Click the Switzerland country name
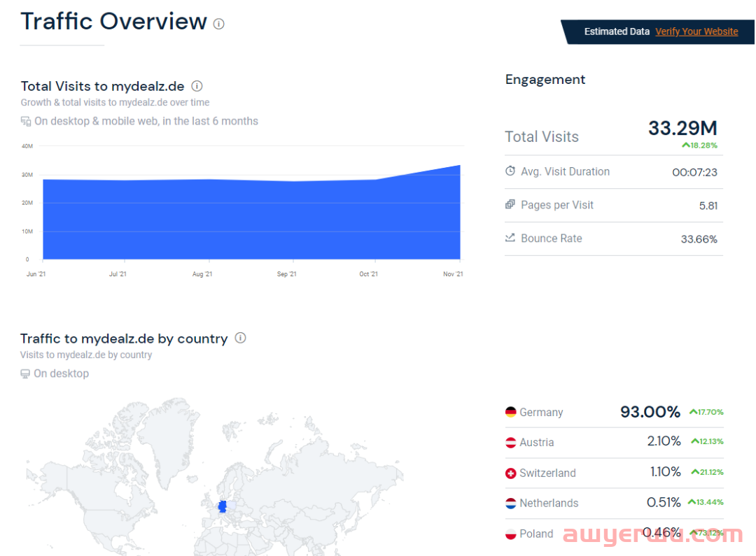Viewport: 756px width, 556px height. (547, 473)
